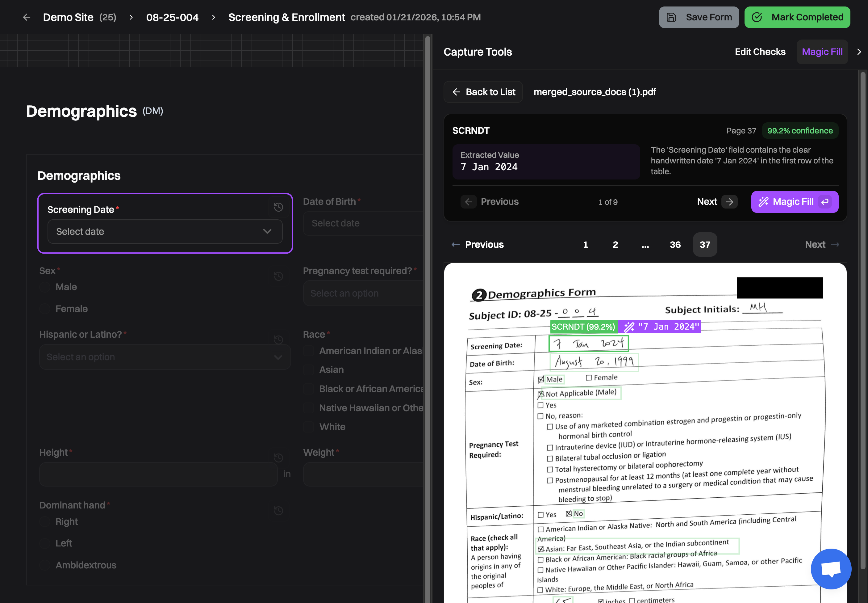The height and width of the screenshot is (603, 868).
Task: Click highlighted Date of Birth handwriting box
Action: 594,362
